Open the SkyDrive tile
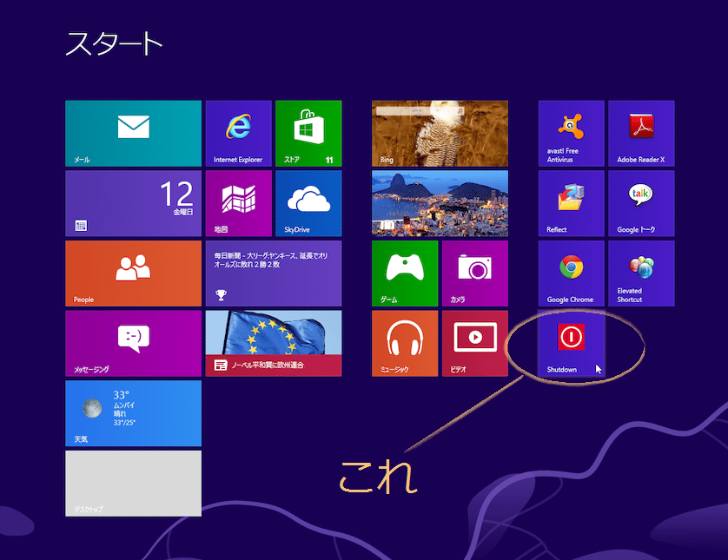The width and height of the screenshot is (728, 560). (x=308, y=204)
